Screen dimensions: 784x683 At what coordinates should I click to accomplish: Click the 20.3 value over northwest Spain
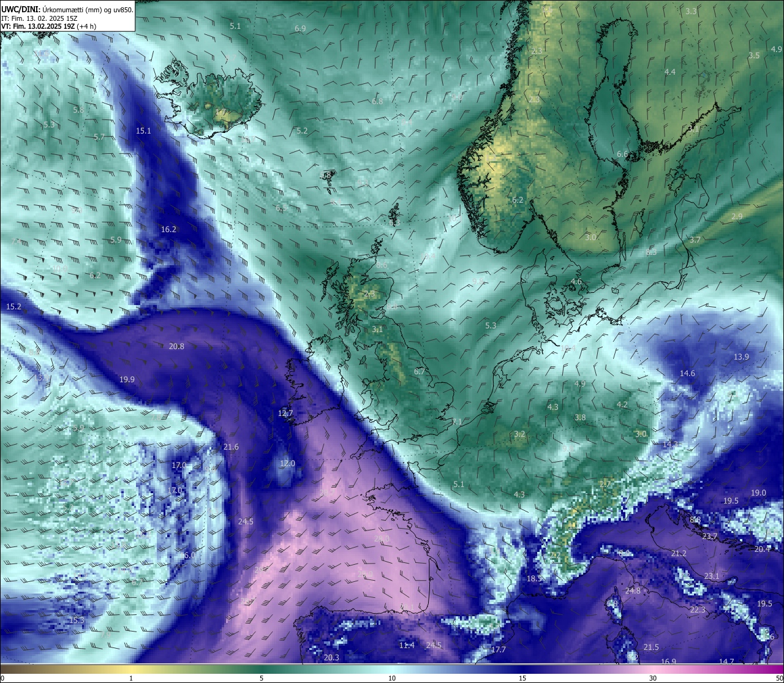pos(331,657)
